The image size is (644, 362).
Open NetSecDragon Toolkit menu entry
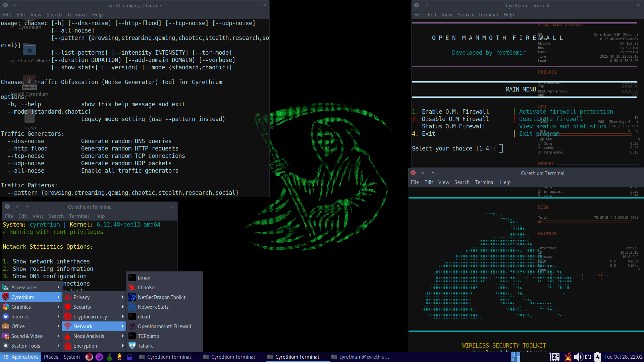(x=161, y=297)
